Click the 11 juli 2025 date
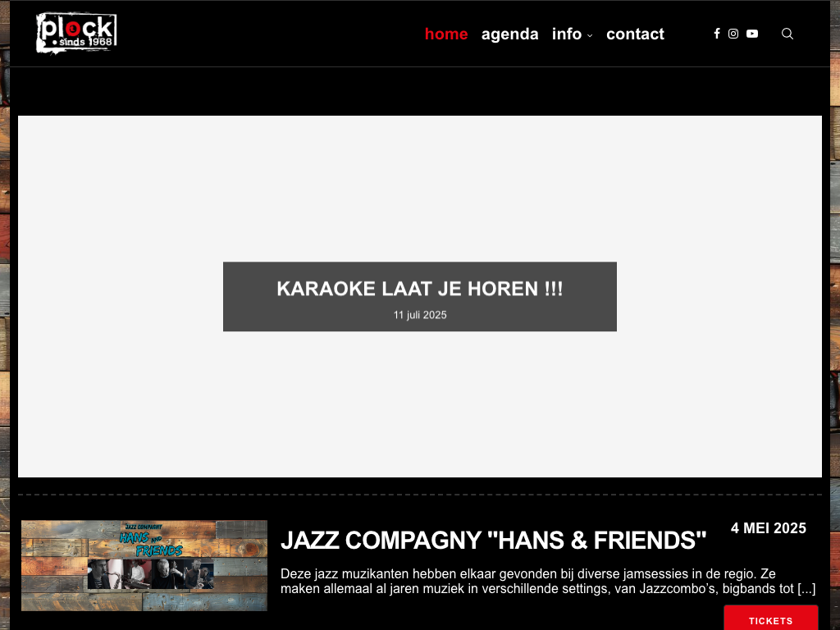This screenshot has width=840, height=630. point(419,315)
